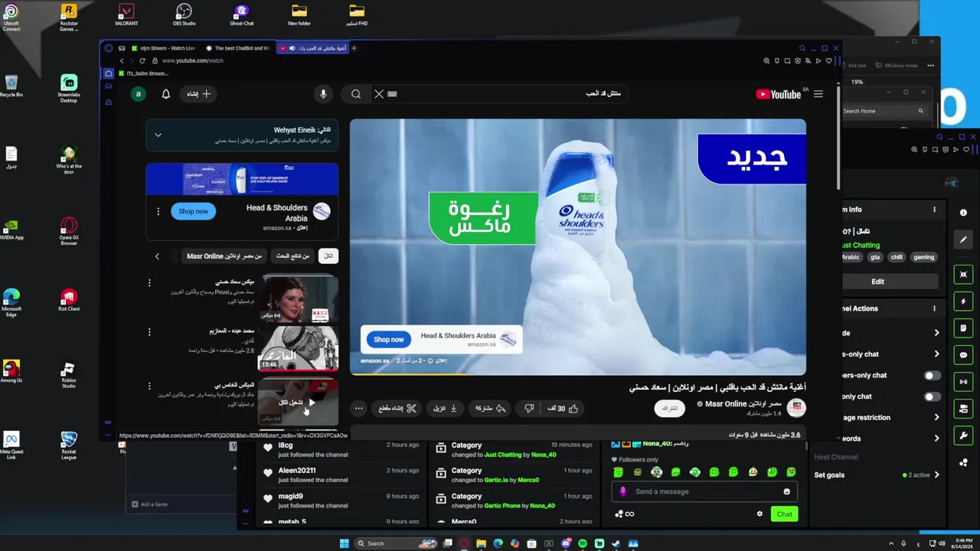Expand Set goals row arrow
This screenshot has height=551, width=980.
click(x=936, y=475)
